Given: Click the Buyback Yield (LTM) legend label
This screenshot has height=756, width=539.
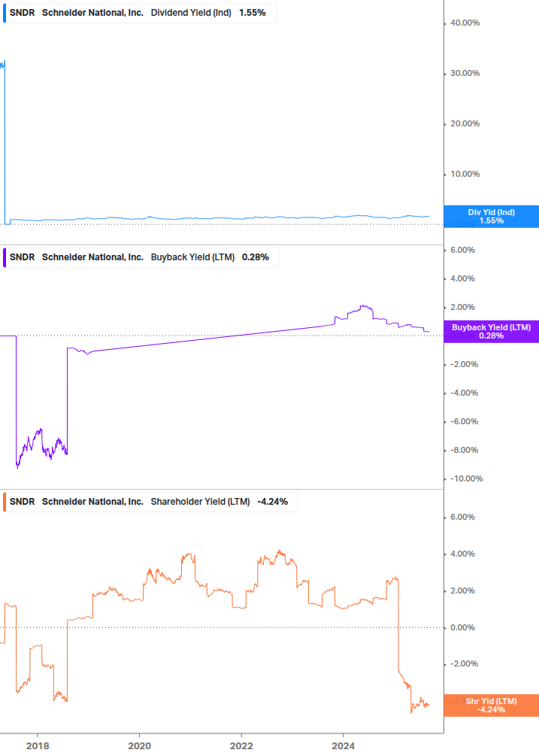Looking at the screenshot, I should tap(192, 257).
